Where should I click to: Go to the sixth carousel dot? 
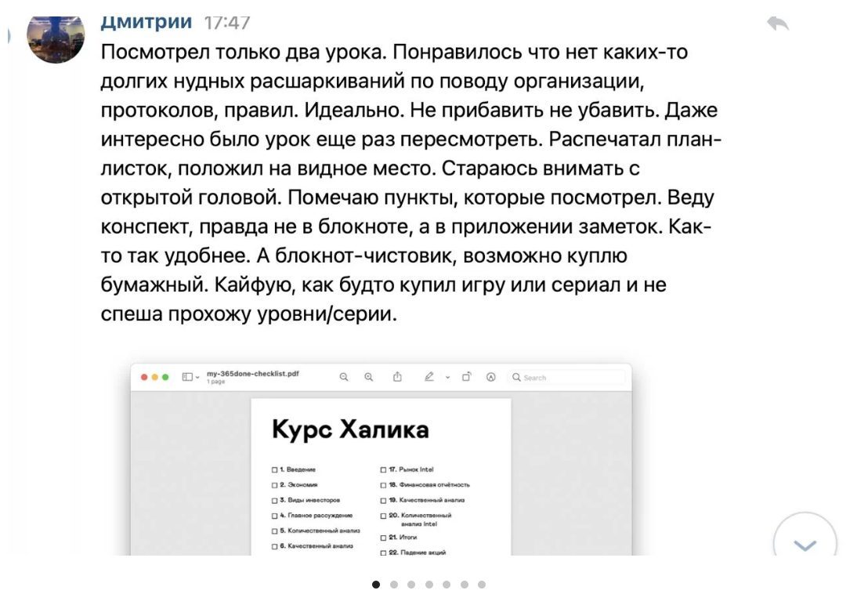pyautogui.click(x=465, y=585)
